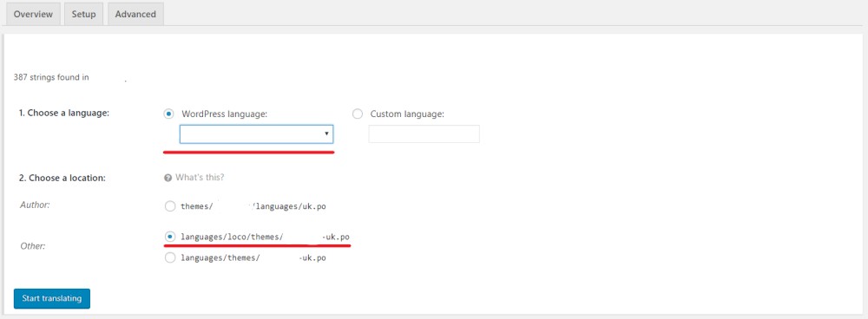
Task: Choose the Author themes languages/uk.po location radio
Action: point(170,206)
